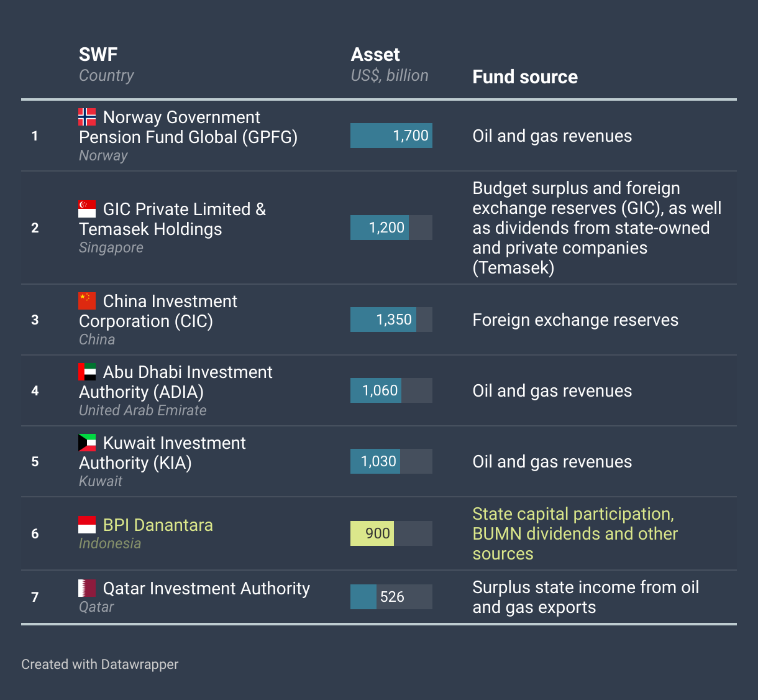The width and height of the screenshot is (758, 700).
Task: Click the China flag icon
Action: 87,301
